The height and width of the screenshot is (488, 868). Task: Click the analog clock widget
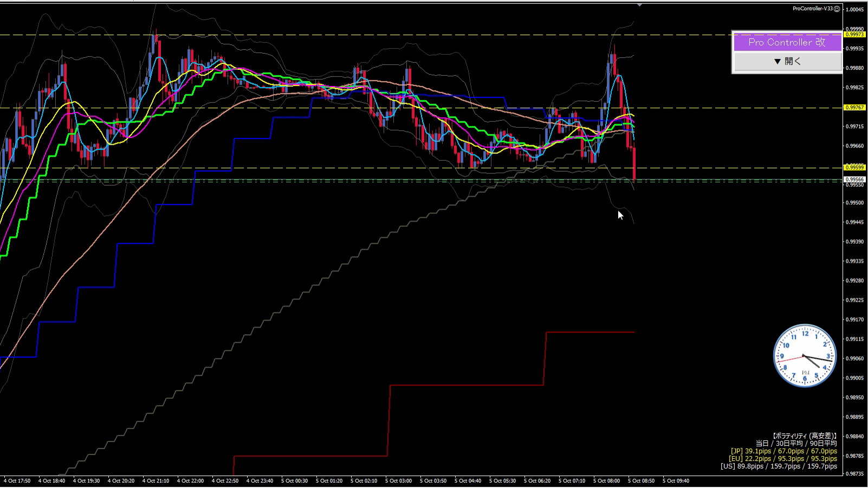point(805,356)
